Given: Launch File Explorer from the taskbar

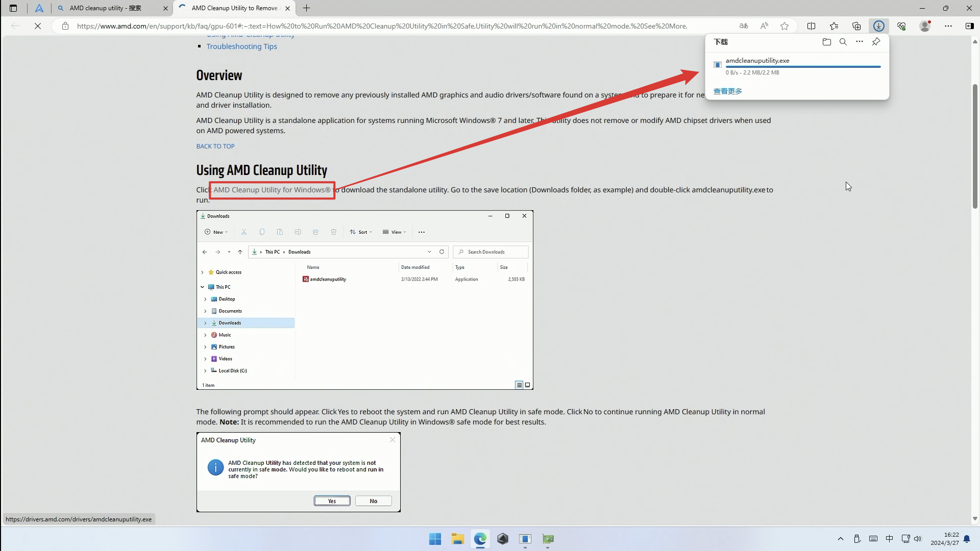Looking at the screenshot, I should click(x=457, y=539).
